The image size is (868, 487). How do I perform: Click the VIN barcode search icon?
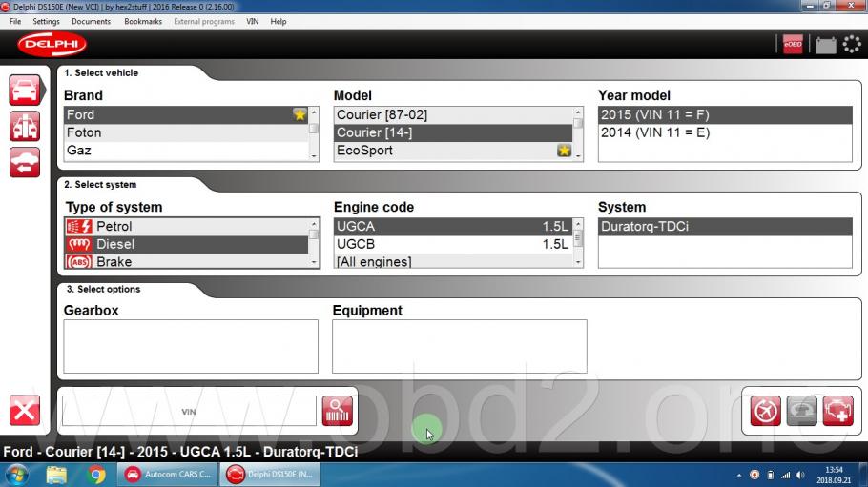click(337, 411)
